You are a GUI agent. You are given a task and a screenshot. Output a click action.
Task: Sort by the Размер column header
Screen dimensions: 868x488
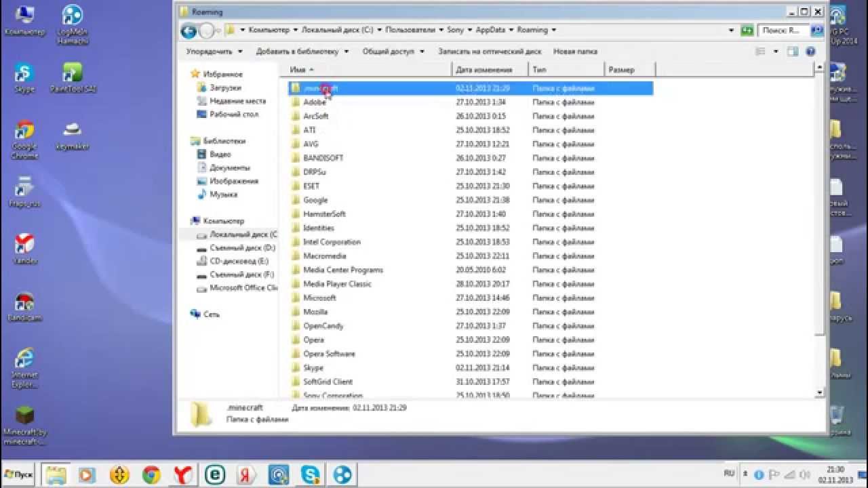pyautogui.click(x=629, y=70)
